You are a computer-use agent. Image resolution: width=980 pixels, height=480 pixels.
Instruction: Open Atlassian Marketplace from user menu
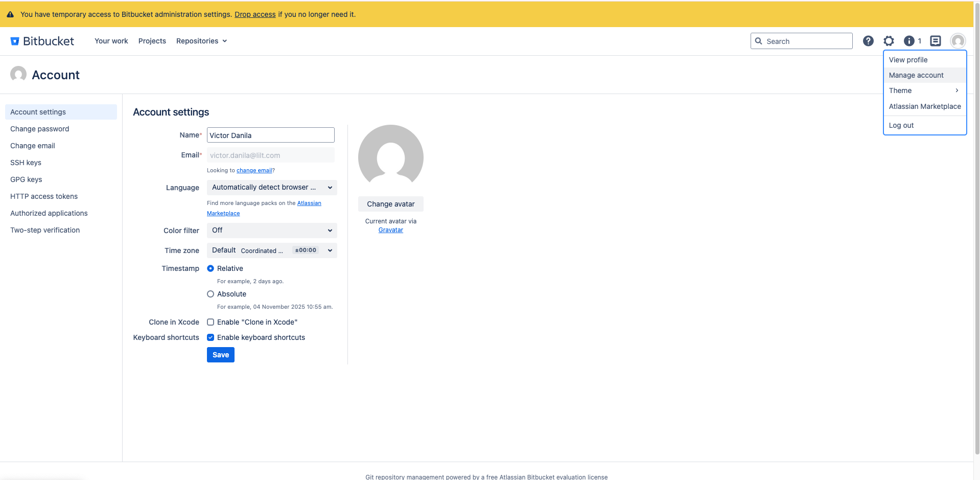(925, 106)
